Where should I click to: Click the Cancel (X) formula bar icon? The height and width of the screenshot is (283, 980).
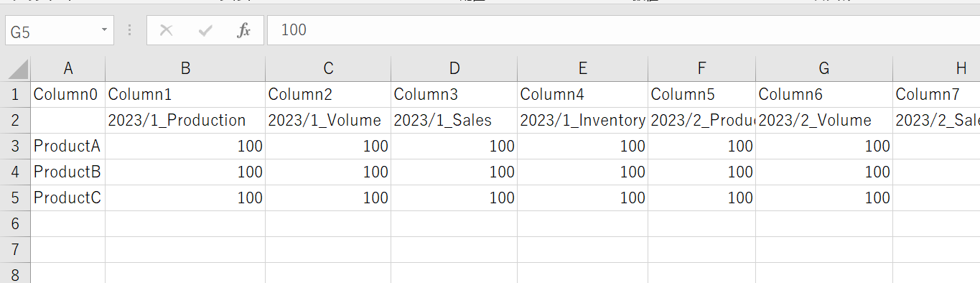point(166,30)
